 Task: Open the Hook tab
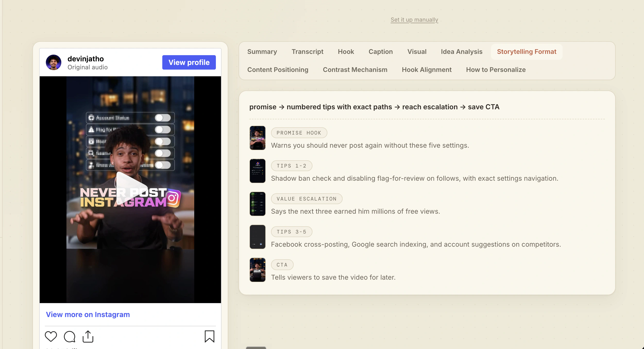346,52
